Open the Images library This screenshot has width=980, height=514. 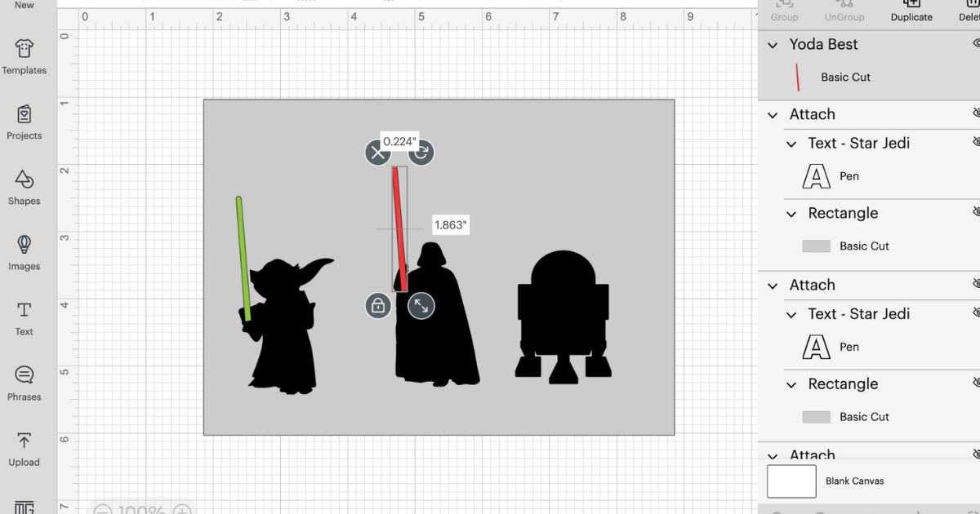click(24, 253)
